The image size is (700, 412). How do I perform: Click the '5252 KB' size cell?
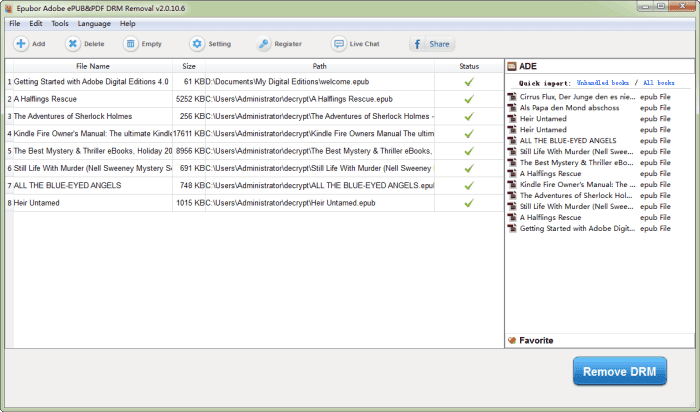(190, 99)
